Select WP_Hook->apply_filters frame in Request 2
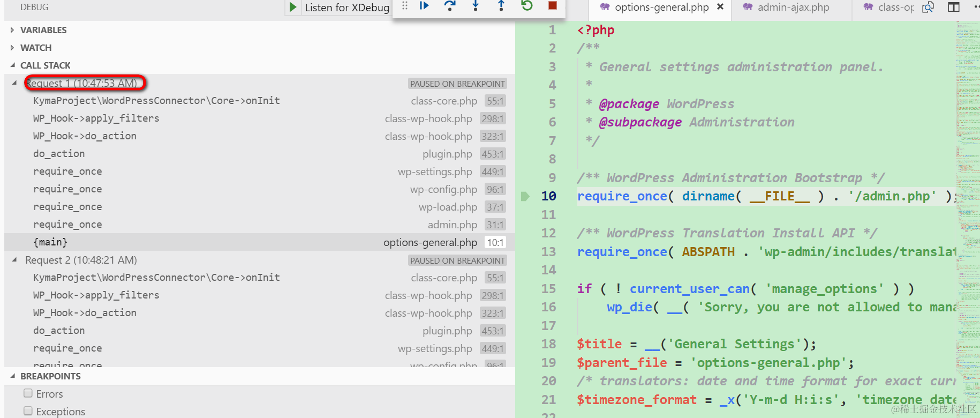This screenshot has width=980, height=418. coord(259,295)
